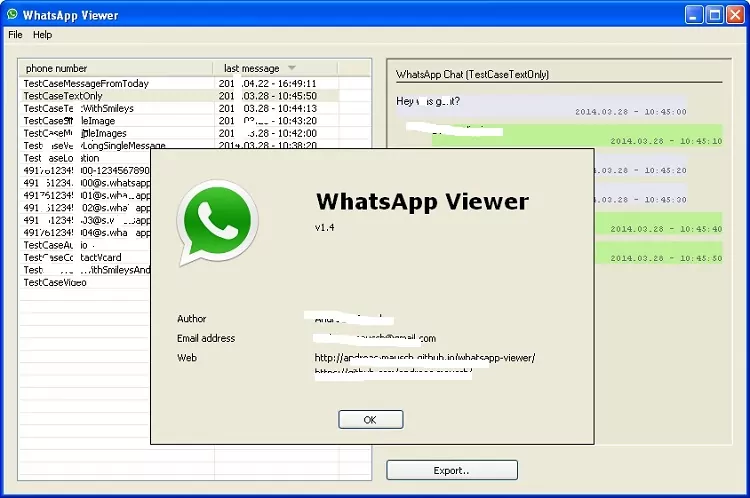Sort by the phone number column header

tap(116, 68)
